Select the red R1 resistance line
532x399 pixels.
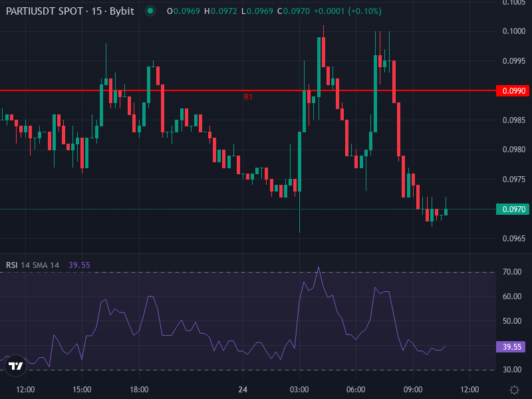pyautogui.click(x=133, y=90)
